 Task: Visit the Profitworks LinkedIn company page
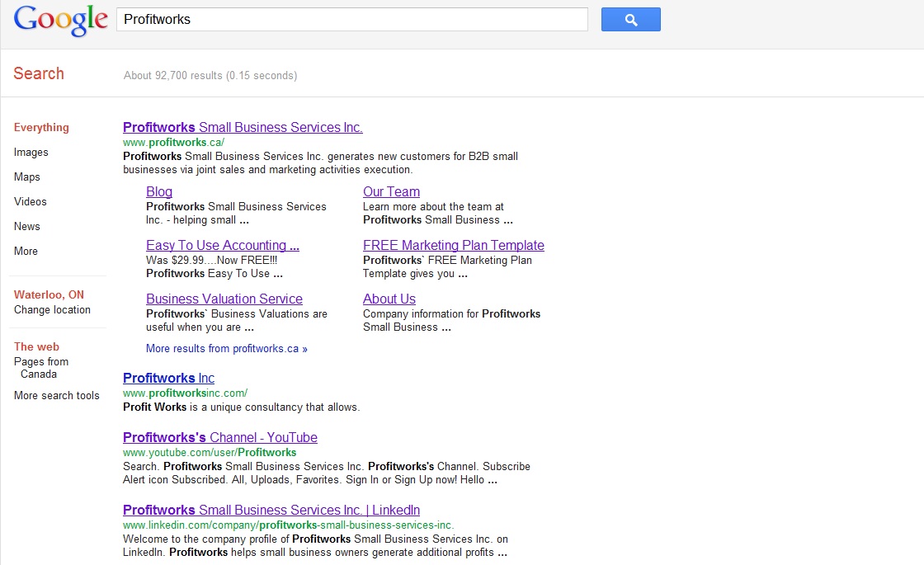coord(271,510)
